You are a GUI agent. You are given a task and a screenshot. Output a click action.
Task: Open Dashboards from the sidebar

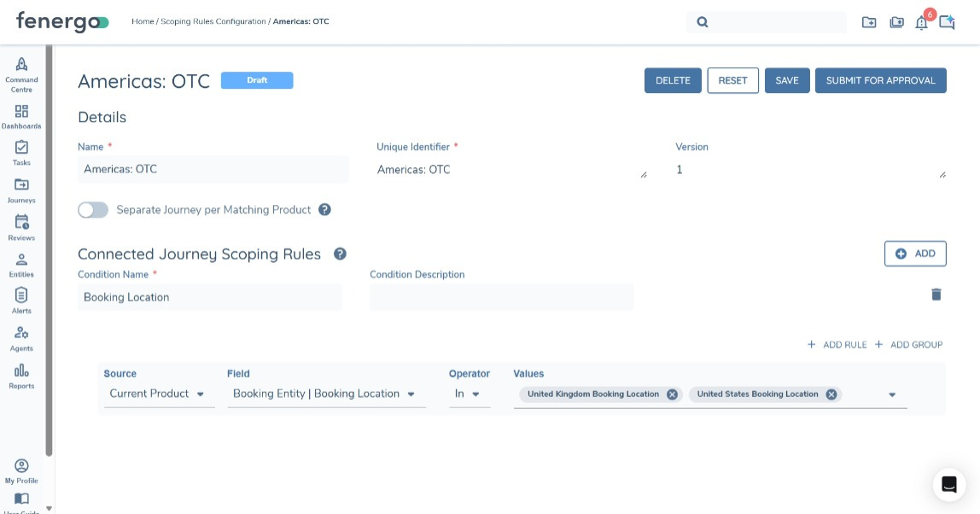pyautogui.click(x=21, y=112)
